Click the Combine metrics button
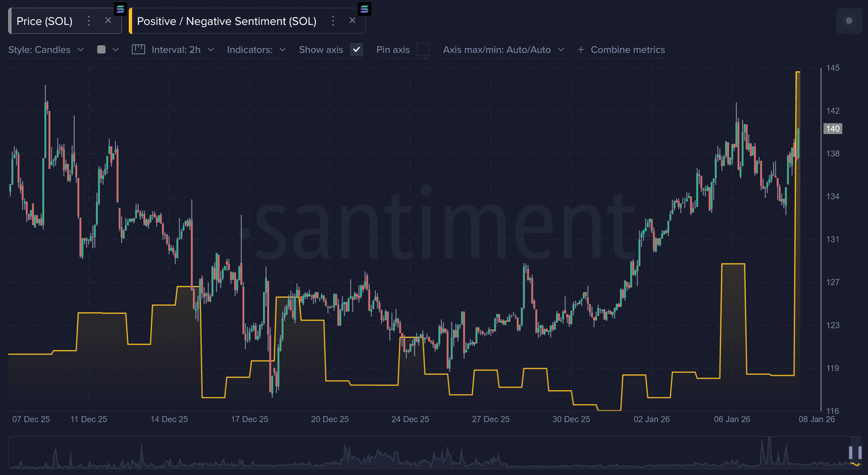This screenshot has height=475, width=868. click(627, 50)
